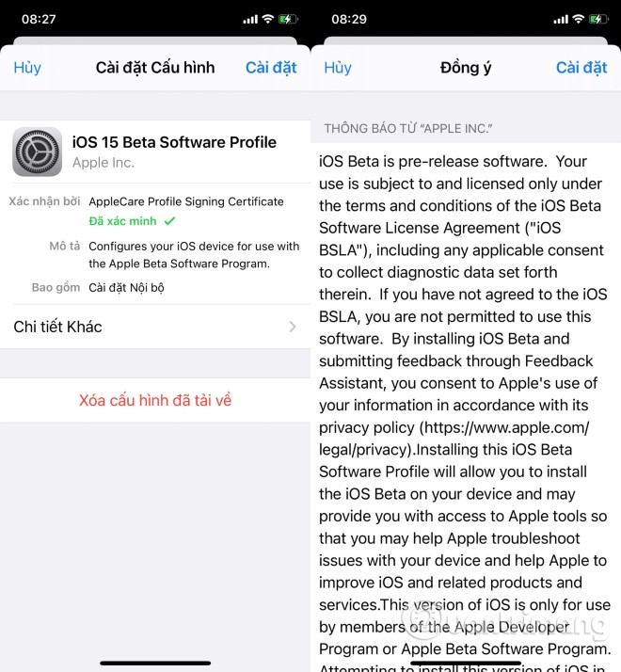Click the left screen home indicator bar
Screen dimensions: 621x672
click(155, 663)
